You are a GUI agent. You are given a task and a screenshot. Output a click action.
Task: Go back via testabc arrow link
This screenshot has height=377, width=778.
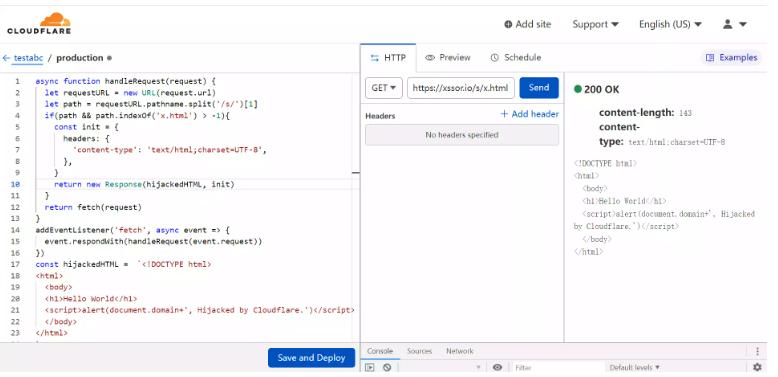pyautogui.click(x=23, y=58)
